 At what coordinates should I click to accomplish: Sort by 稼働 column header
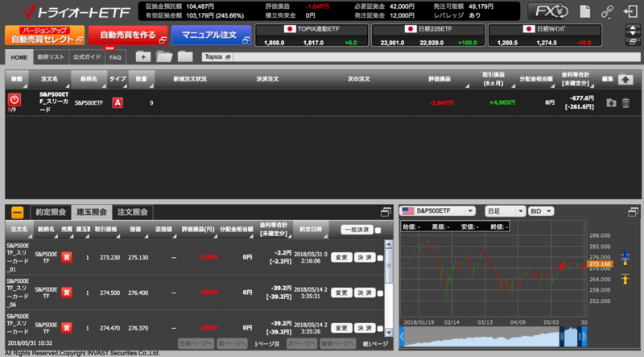point(17,79)
